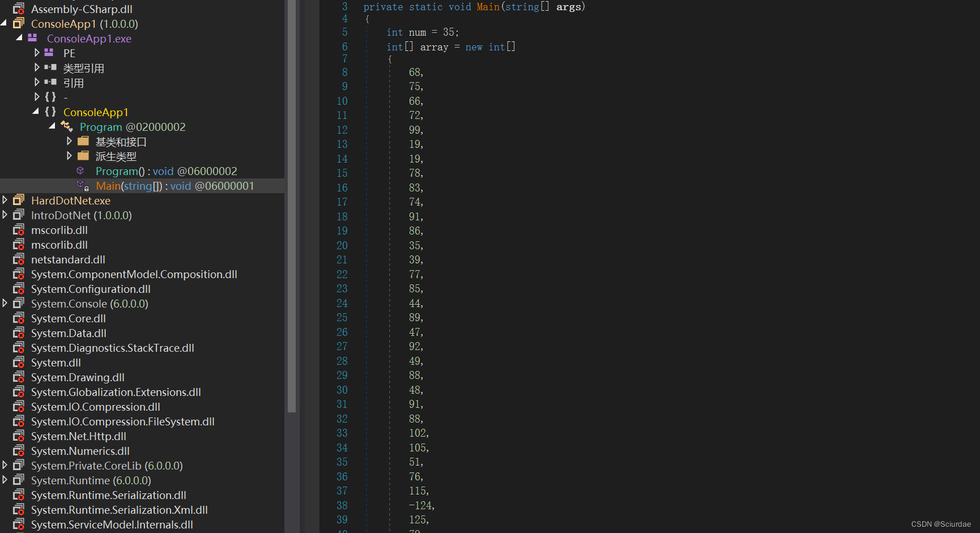Viewport: 980px width, 533px height.
Task: Select System.IO.Compression.FileSystem.dll
Action: tap(123, 421)
